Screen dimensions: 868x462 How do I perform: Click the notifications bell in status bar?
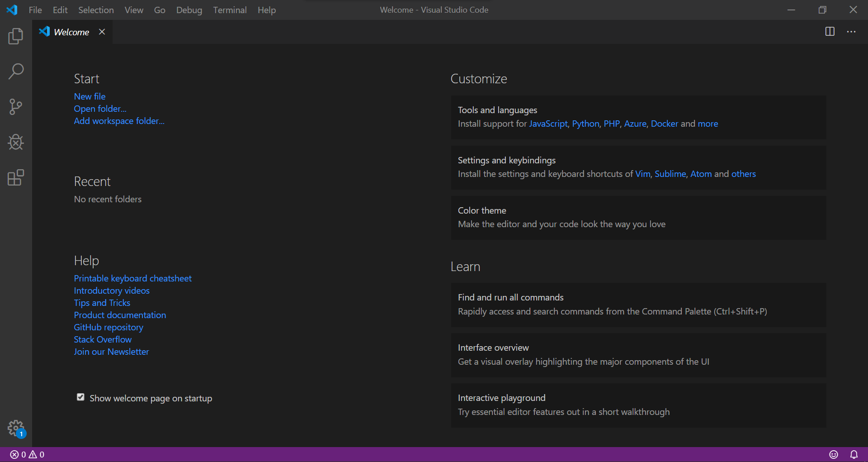tap(854, 454)
